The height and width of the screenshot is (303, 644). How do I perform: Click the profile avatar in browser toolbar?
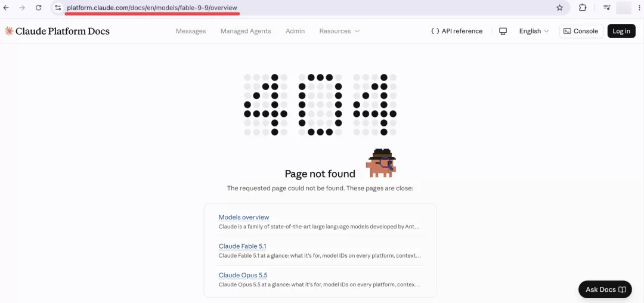(x=624, y=7)
